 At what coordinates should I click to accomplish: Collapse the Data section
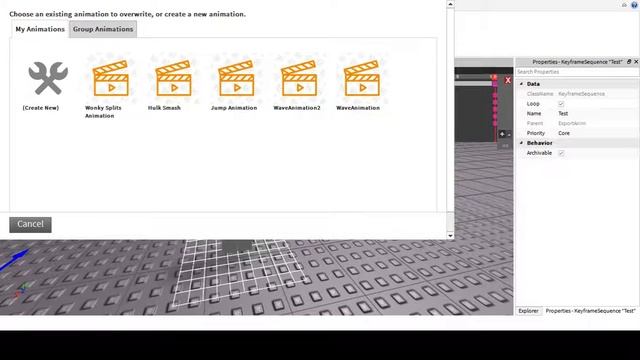tap(521, 84)
